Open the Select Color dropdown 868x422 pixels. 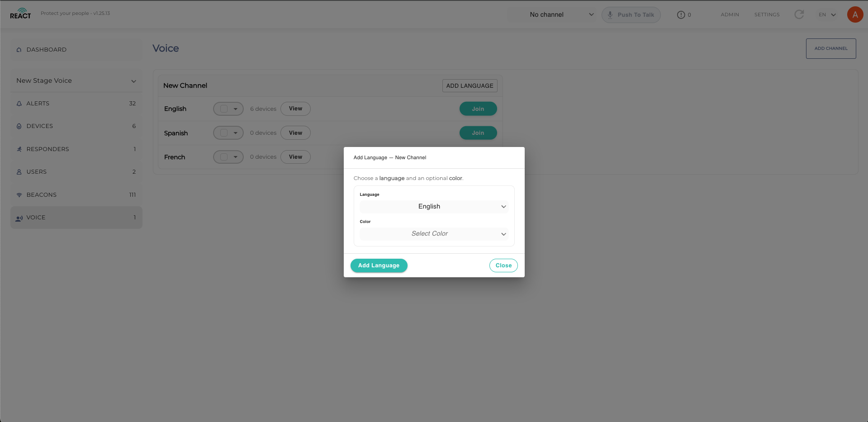click(x=434, y=234)
